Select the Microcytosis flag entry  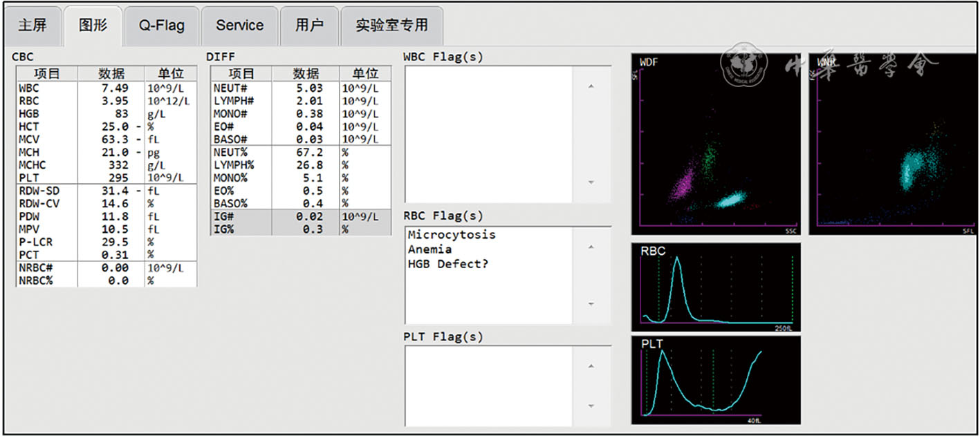(x=452, y=235)
